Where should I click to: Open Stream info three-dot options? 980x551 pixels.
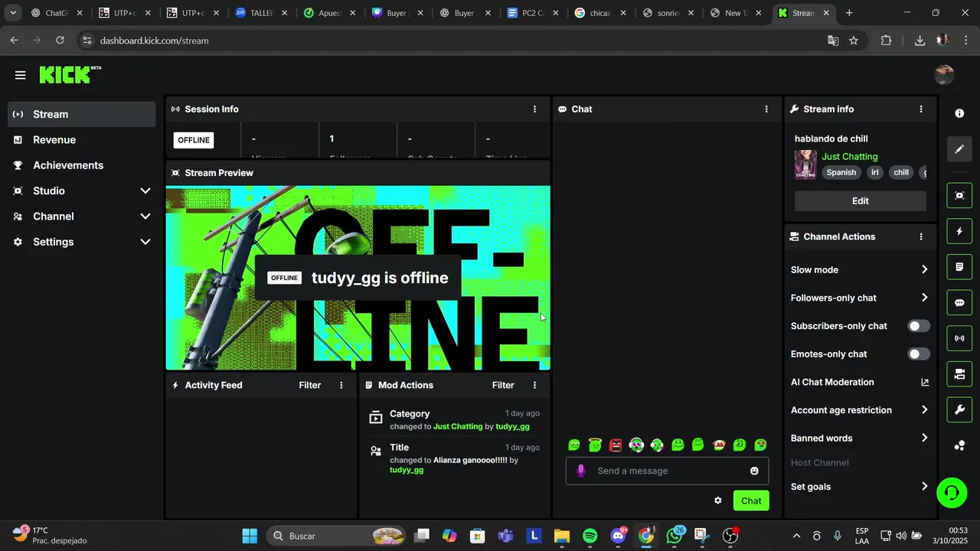click(x=921, y=109)
